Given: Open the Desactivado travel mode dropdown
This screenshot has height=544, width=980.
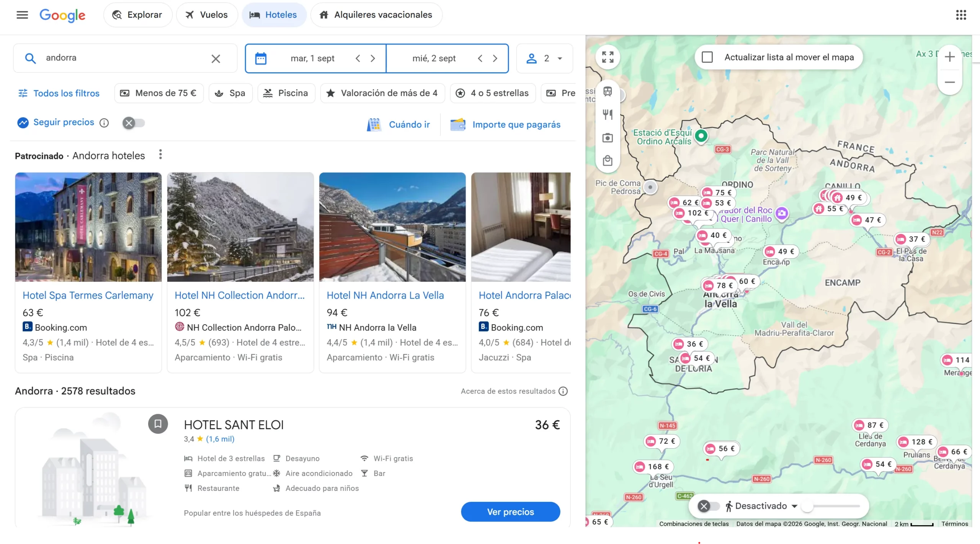Looking at the screenshot, I should tap(762, 506).
